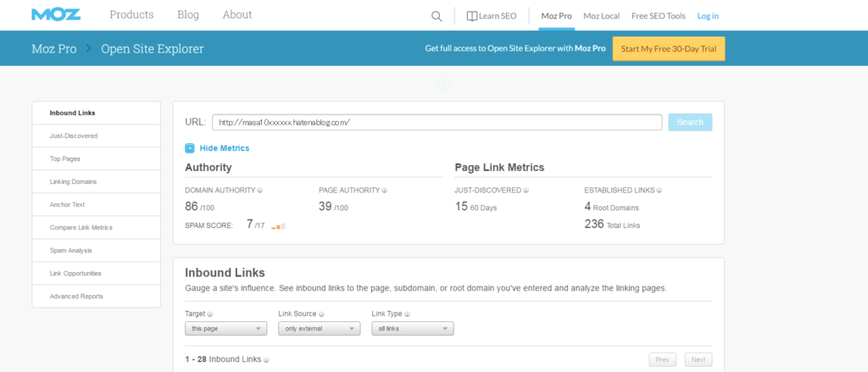The width and height of the screenshot is (868, 372).
Task: Select Advanced Reports in sidebar
Action: 97,297
